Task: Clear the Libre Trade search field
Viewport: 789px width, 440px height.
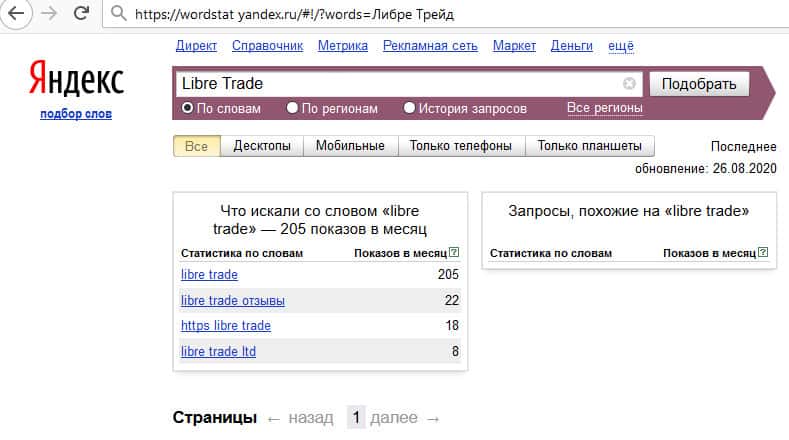Action: pos(629,84)
